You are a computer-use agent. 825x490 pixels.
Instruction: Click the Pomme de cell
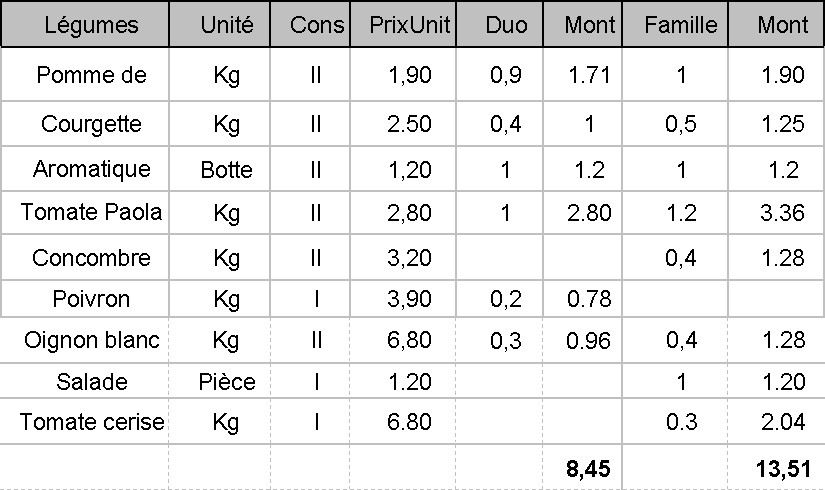point(91,76)
